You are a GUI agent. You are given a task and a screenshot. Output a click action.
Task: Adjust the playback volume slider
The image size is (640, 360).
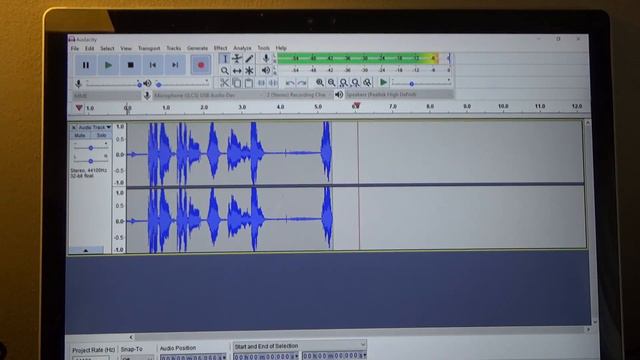(182, 84)
